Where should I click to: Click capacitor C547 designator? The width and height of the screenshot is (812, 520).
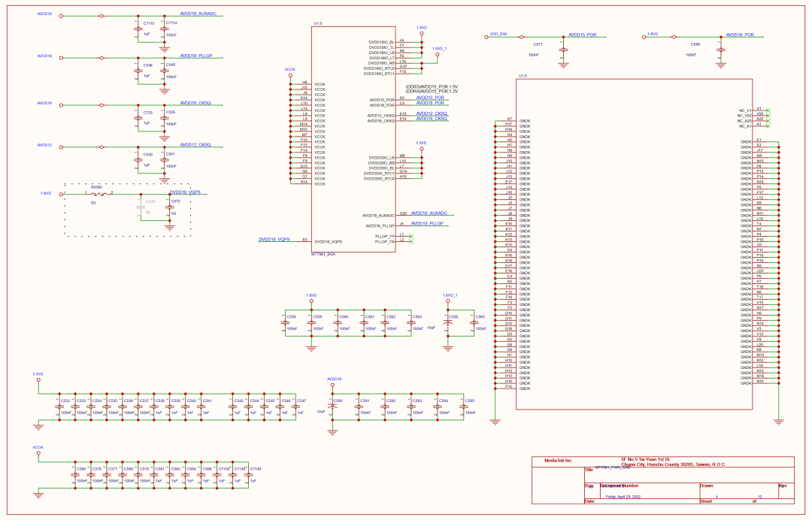tap(301, 401)
